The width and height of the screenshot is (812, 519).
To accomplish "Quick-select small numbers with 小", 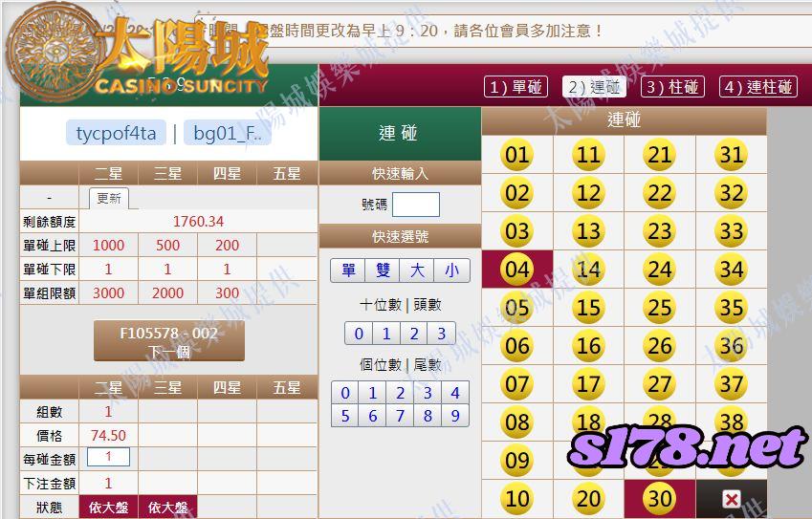I will tap(452, 270).
